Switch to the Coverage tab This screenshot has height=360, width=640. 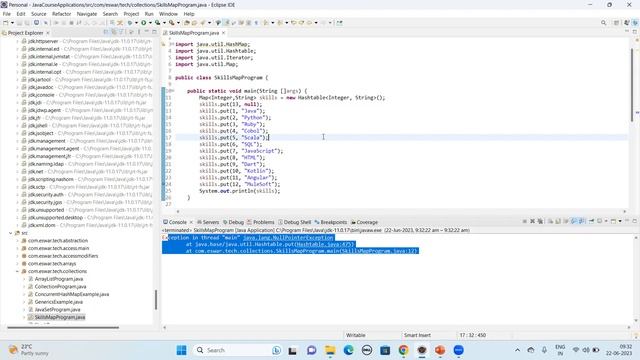pyautogui.click(x=364, y=222)
